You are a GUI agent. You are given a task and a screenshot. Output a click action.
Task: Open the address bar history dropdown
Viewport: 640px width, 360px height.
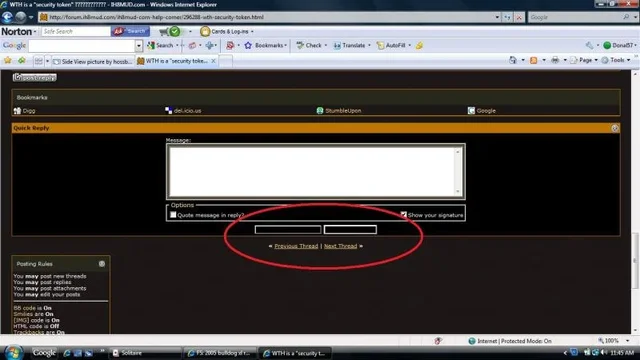(x=497, y=17)
